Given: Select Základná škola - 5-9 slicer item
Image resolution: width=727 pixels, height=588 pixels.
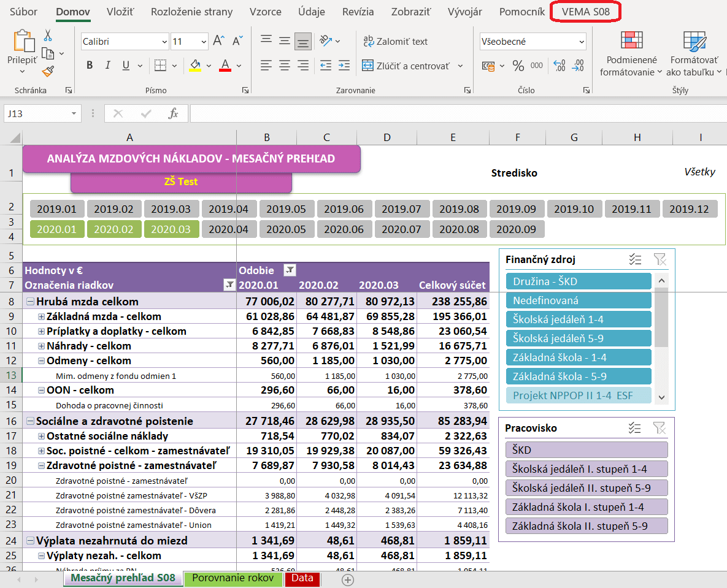Looking at the screenshot, I should click(x=579, y=376).
